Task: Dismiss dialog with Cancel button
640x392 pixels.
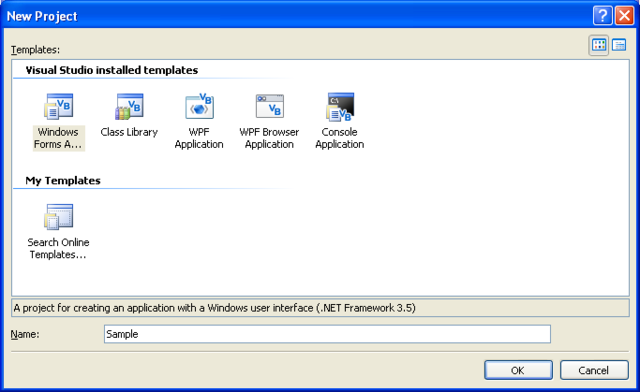Action: (594, 370)
